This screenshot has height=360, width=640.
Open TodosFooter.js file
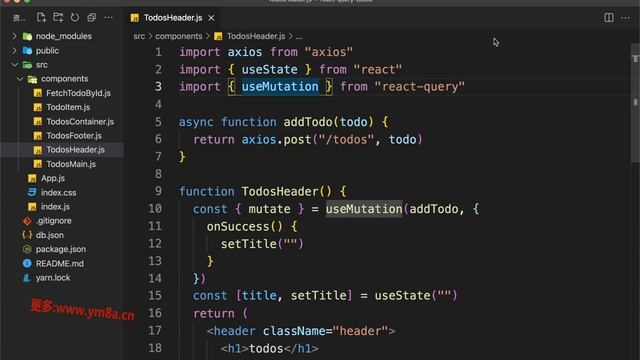(73, 136)
